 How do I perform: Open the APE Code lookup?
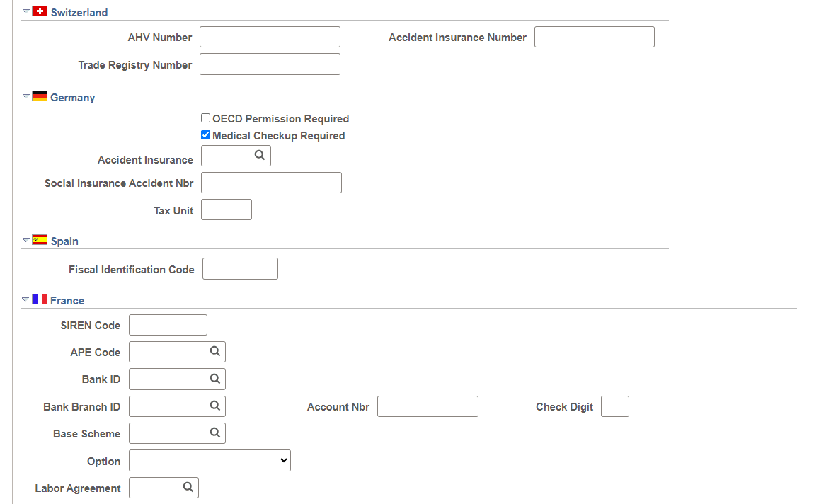pyautogui.click(x=216, y=351)
